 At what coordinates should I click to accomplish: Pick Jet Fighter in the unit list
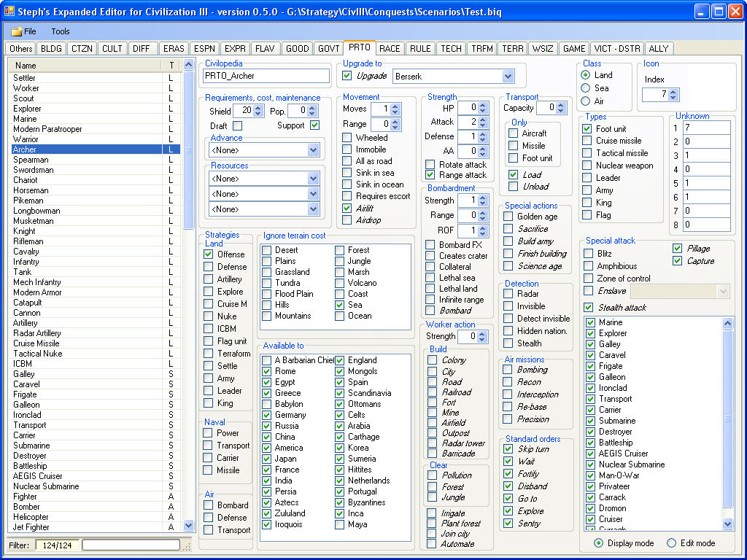click(x=94, y=527)
